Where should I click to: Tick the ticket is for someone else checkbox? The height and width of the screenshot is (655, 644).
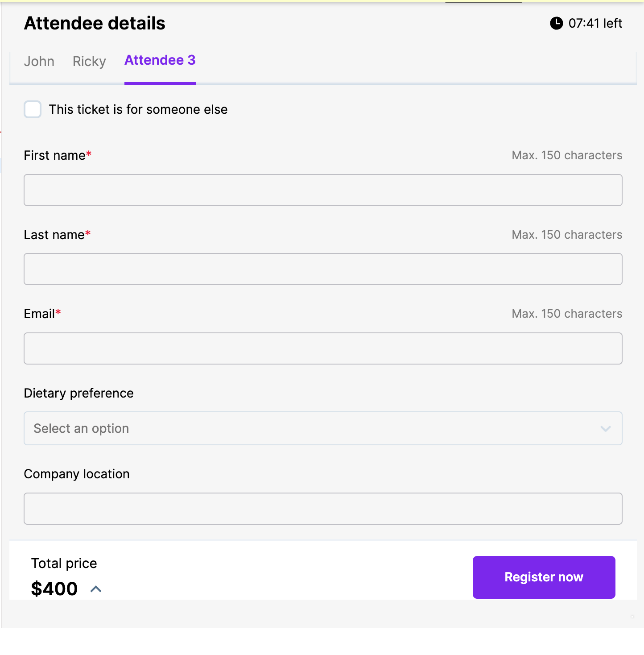point(33,109)
